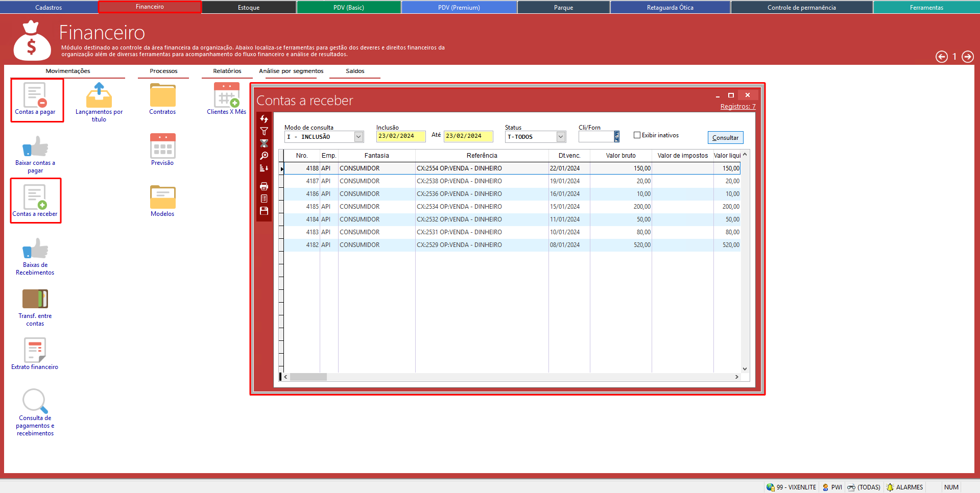The image size is (980, 493).
Task: Click the Registros: 7 link
Action: pos(737,107)
